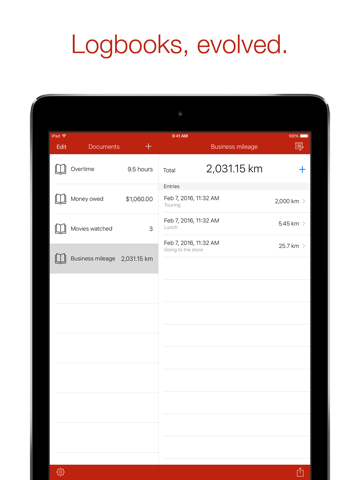Add new entry with blue plus

click(302, 169)
